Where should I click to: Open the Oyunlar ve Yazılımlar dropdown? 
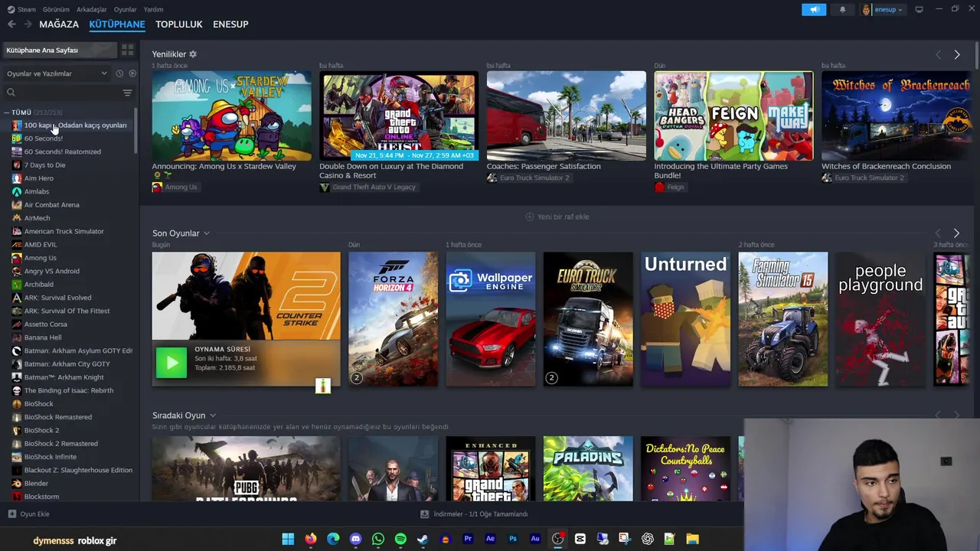click(57, 73)
